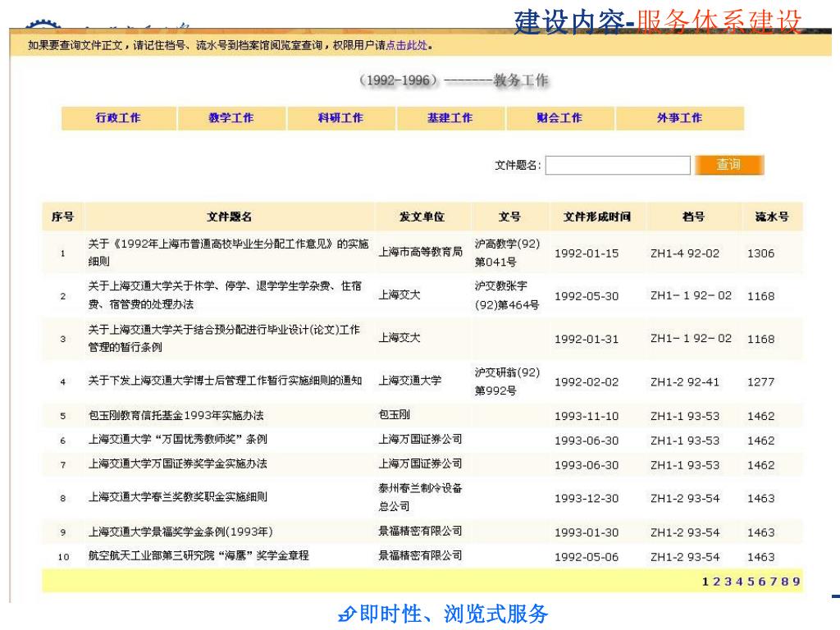Click document number 沪高教学(92)第041号
Viewport: 840px width, 630px height.
(507, 253)
